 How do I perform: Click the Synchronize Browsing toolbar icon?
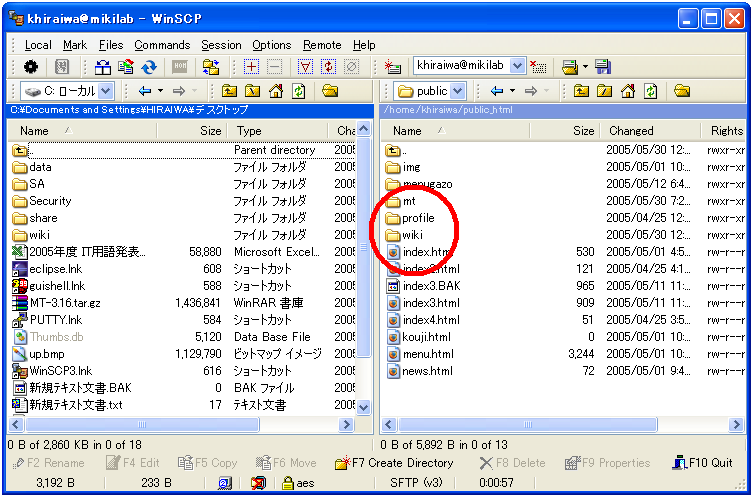click(x=126, y=67)
